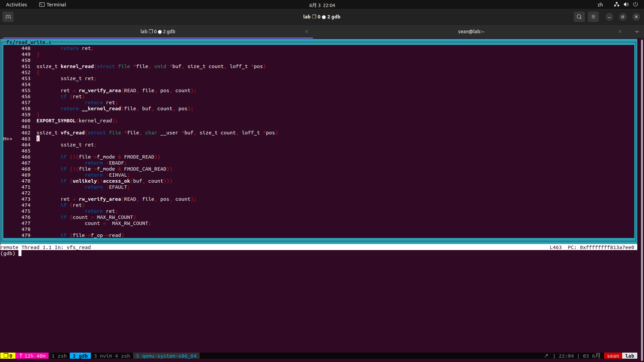Click the highlighted brace on line 463
Screen dimensions: 644x362
(x=38, y=139)
